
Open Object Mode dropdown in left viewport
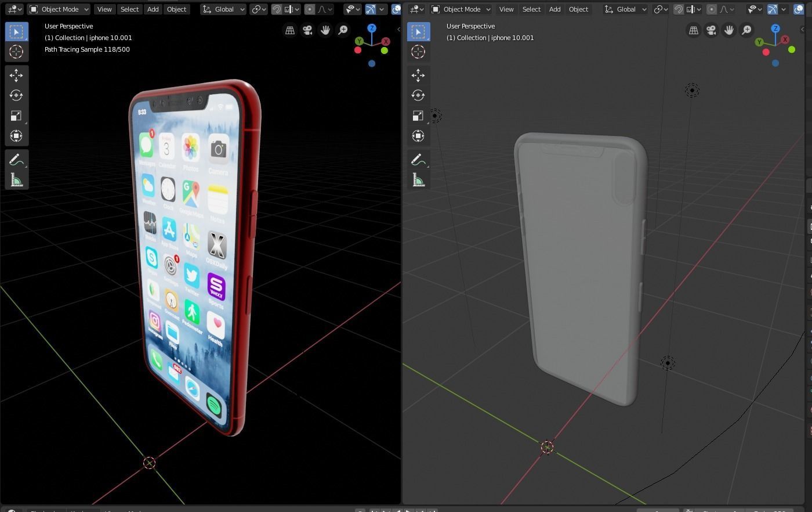[x=59, y=9]
